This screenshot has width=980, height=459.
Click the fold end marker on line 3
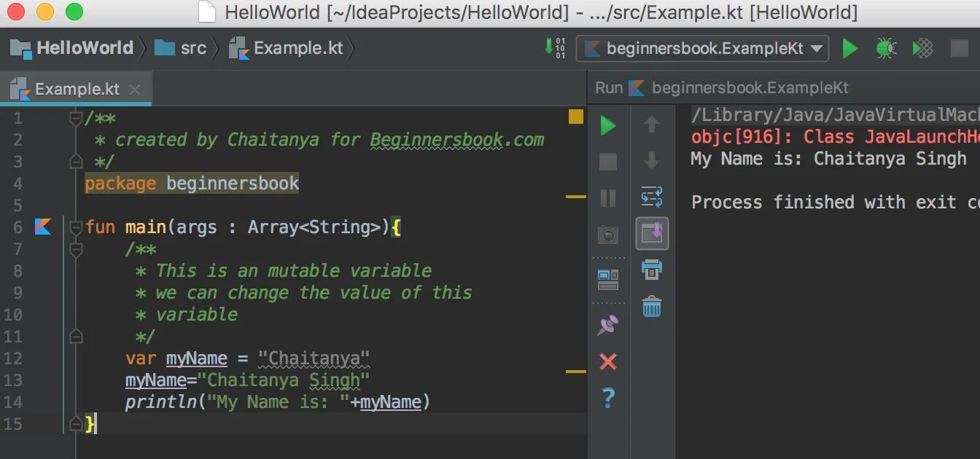[x=75, y=161]
